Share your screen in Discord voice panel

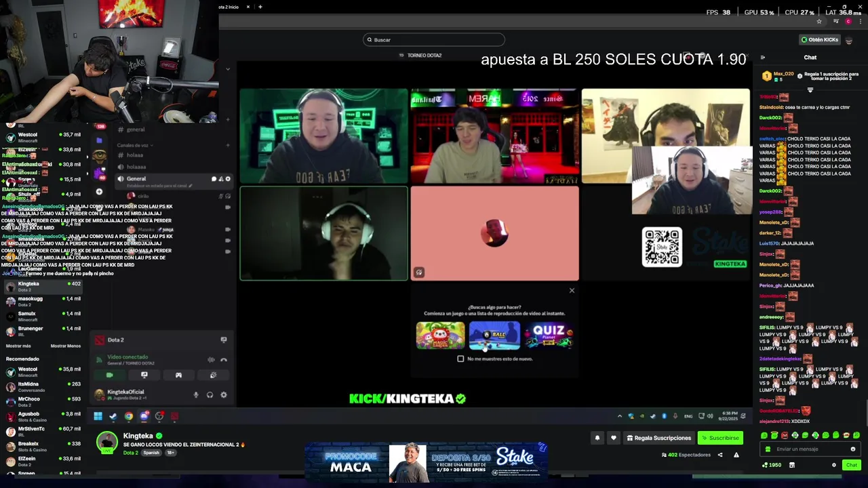[x=144, y=375]
